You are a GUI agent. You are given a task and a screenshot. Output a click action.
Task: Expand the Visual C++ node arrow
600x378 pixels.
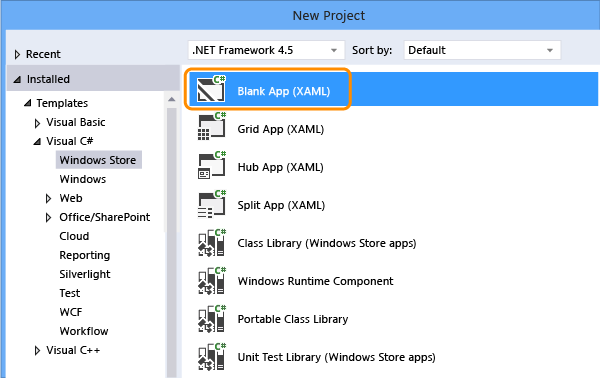coord(37,350)
